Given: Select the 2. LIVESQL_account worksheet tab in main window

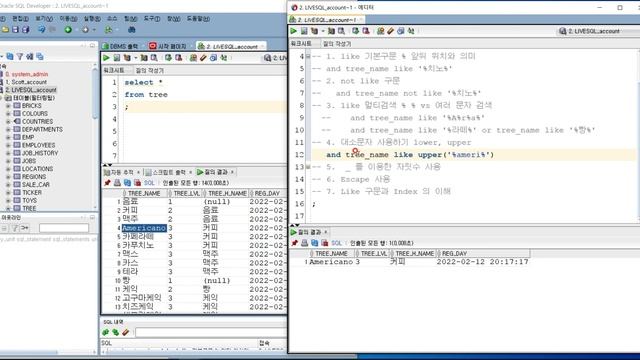Looking at the screenshot, I should click(x=231, y=47).
